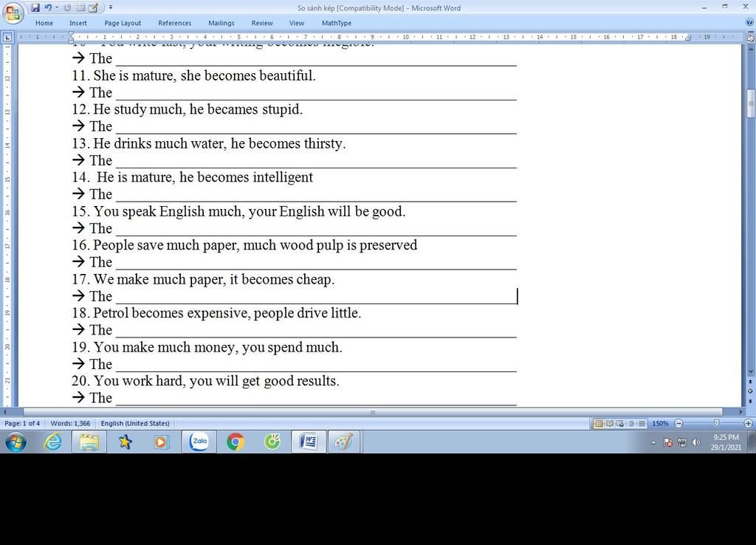Open Google Chrome from the taskbar
This screenshot has height=545, width=756.
pyautogui.click(x=236, y=442)
